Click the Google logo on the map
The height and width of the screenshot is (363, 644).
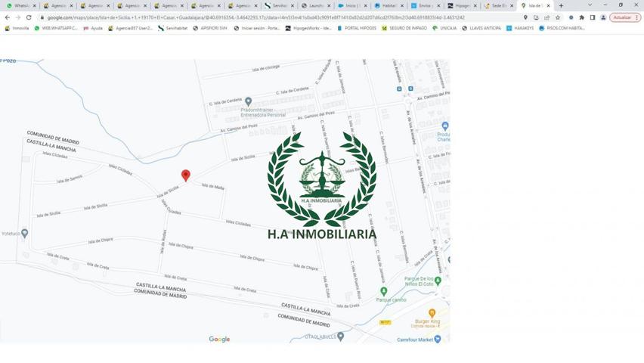click(219, 339)
